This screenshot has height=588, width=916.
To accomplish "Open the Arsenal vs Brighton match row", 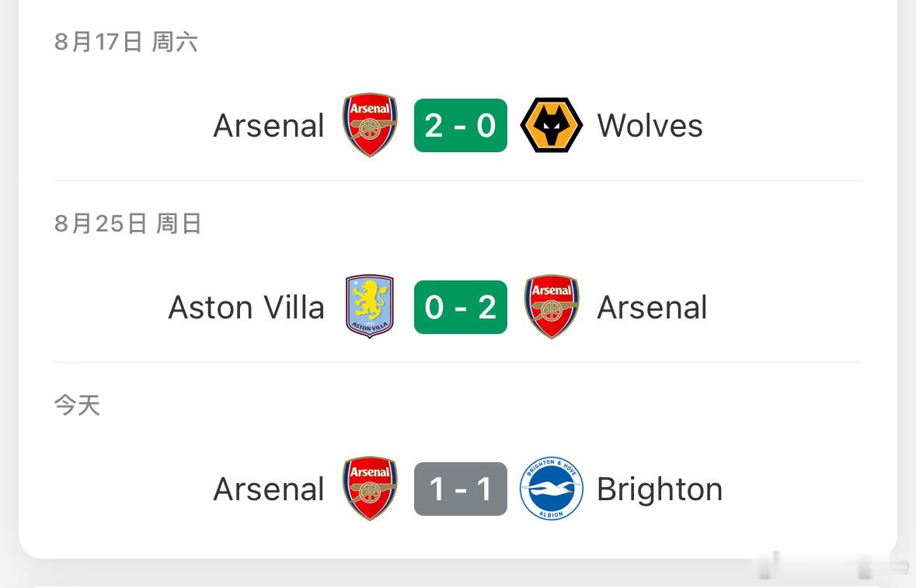I will [458, 489].
